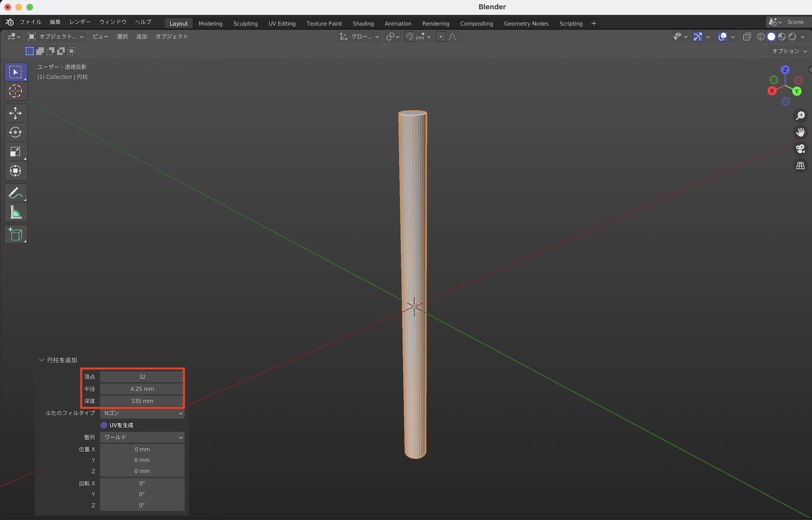Toggle X-ray display mode

tap(747, 37)
